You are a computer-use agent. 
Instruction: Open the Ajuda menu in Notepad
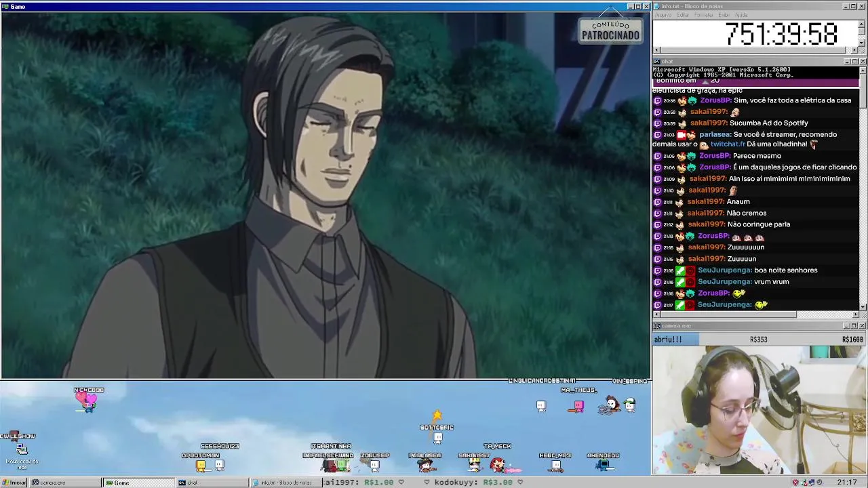741,15
